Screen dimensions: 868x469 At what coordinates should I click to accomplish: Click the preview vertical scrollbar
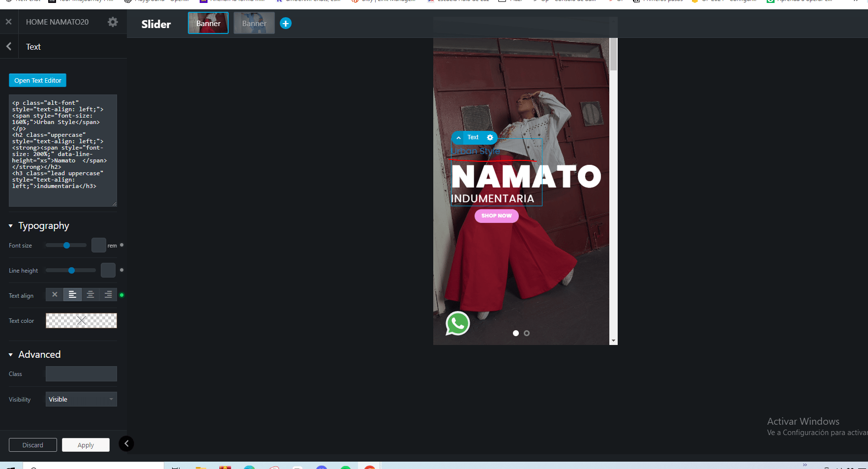[613, 54]
